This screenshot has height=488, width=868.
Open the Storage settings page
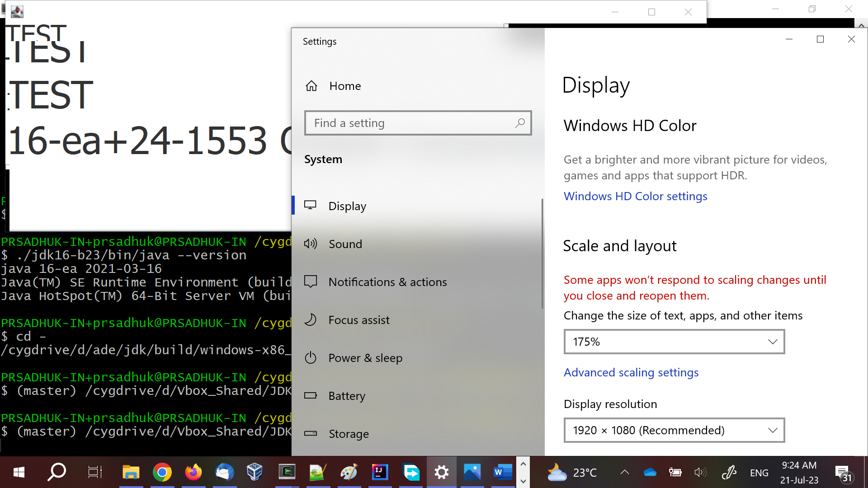pyautogui.click(x=349, y=434)
